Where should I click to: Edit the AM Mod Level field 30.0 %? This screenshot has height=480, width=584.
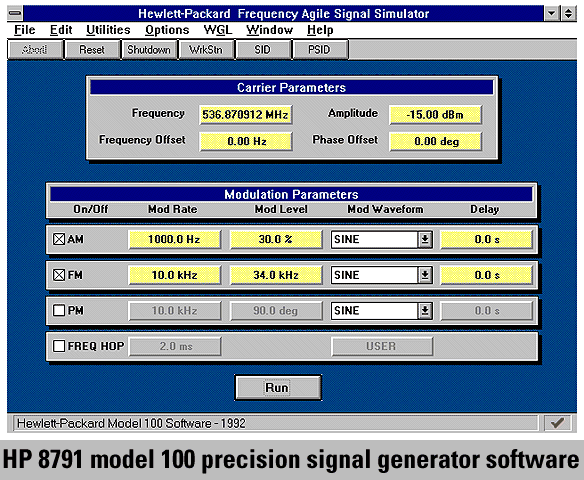[276, 239]
